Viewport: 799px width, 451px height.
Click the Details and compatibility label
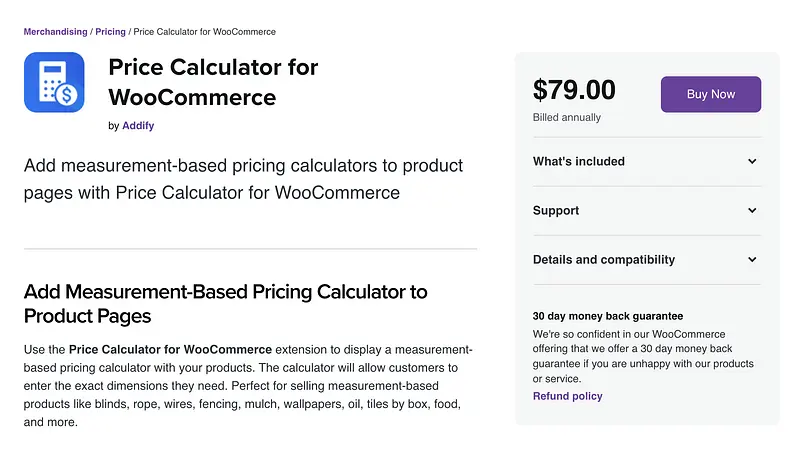coord(603,259)
